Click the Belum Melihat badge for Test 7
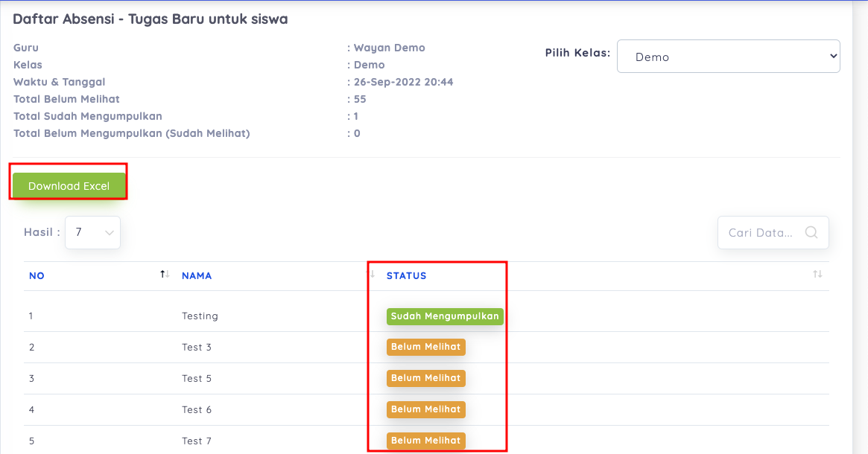 click(x=425, y=441)
